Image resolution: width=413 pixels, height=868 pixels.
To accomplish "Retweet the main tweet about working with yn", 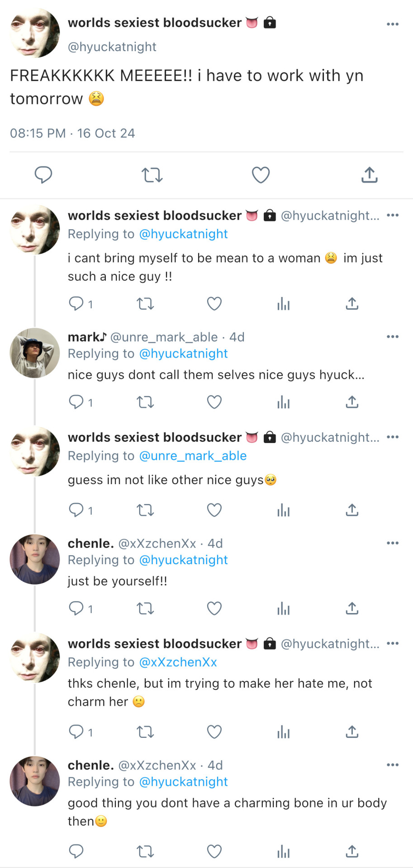I will pyautogui.click(x=152, y=175).
